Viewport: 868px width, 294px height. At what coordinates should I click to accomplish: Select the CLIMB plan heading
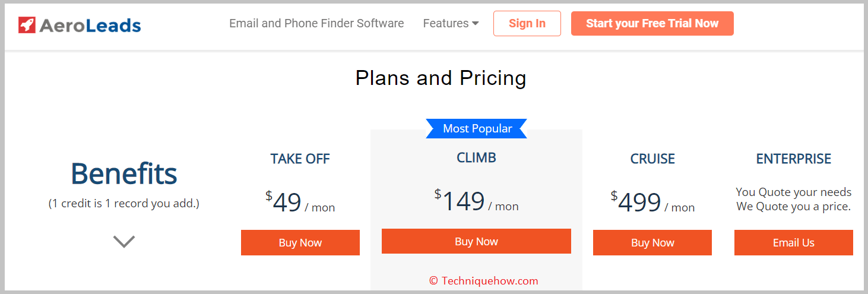(476, 158)
